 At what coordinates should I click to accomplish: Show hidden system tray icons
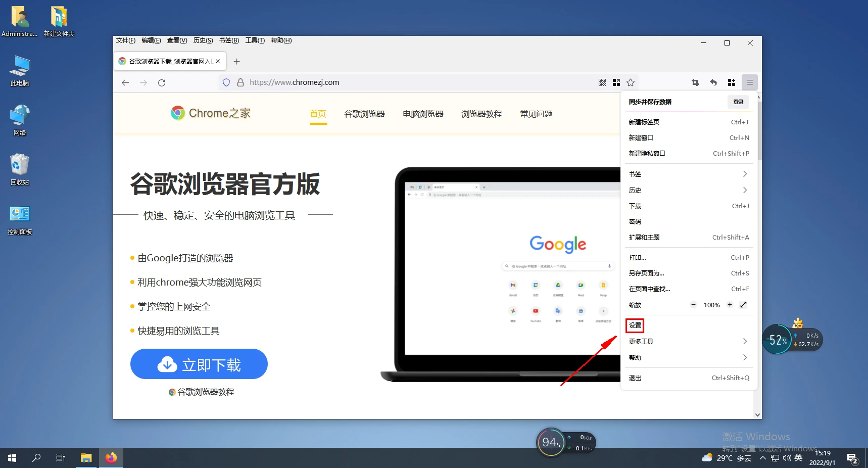[763, 458]
